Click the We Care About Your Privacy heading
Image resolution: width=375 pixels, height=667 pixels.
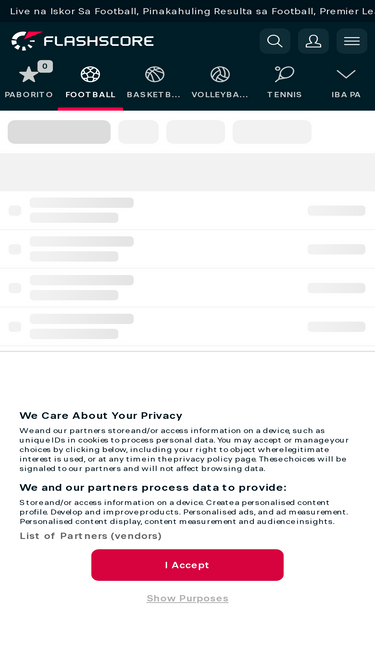pos(101,416)
